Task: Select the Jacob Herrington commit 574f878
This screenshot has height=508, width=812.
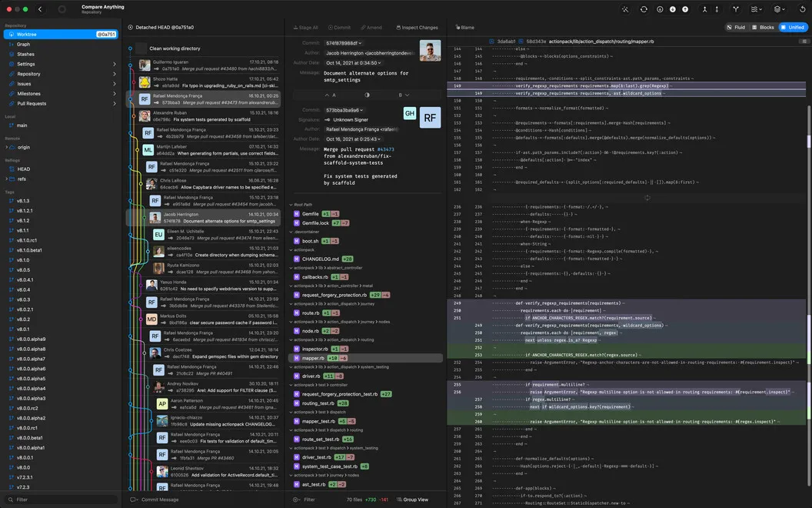Action: point(204,217)
